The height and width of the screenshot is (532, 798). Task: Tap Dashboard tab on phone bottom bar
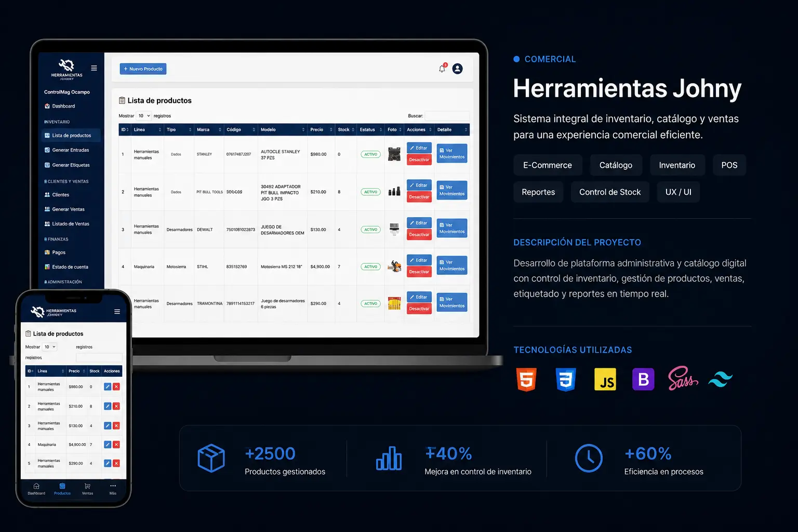[x=36, y=489]
